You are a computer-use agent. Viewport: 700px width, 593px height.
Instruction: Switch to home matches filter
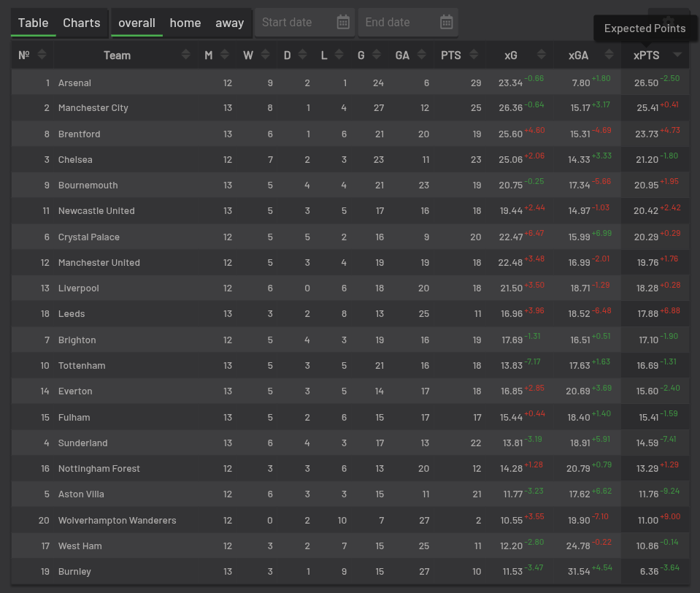185,23
